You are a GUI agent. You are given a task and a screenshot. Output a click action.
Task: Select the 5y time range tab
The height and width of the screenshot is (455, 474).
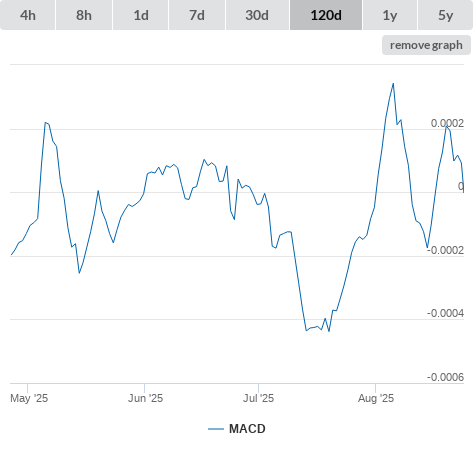point(446,15)
